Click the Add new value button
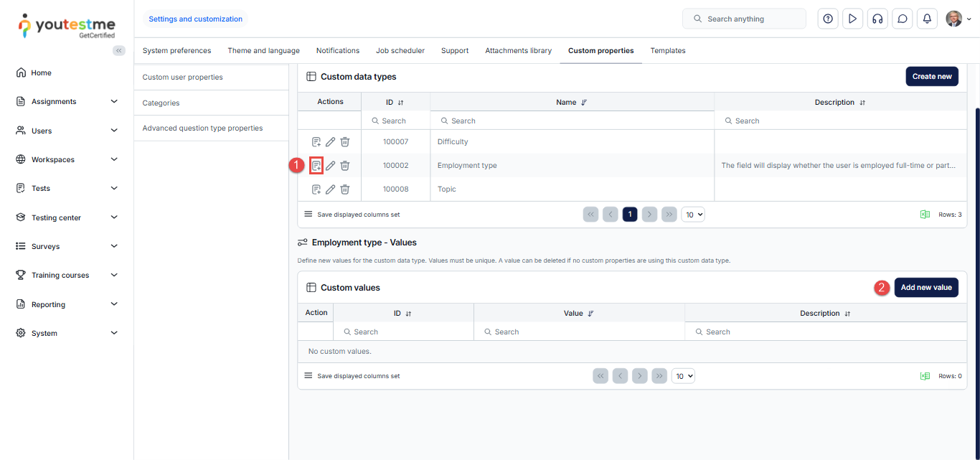The height and width of the screenshot is (460, 980). point(925,288)
